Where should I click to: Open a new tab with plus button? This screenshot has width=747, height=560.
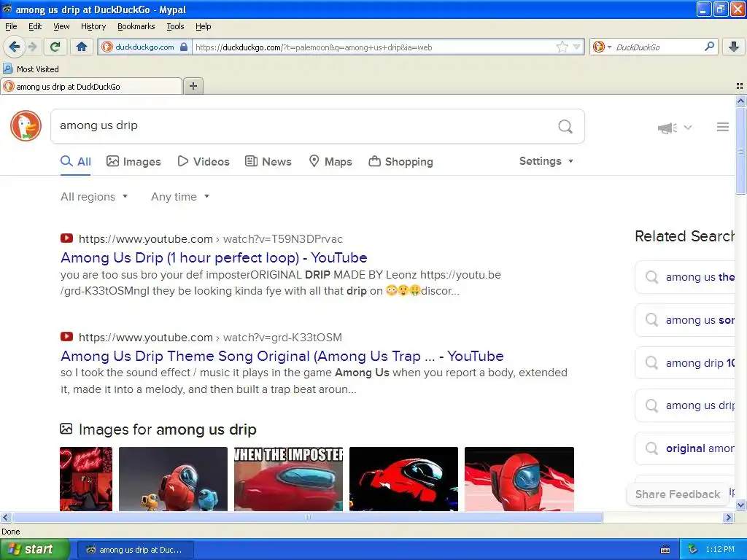[193, 86]
